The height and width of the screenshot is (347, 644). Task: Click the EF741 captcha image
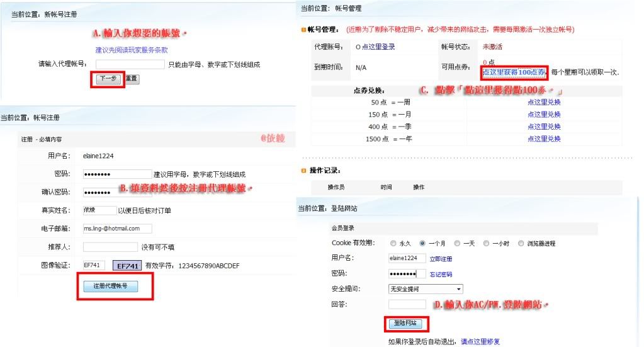coord(127,266)
